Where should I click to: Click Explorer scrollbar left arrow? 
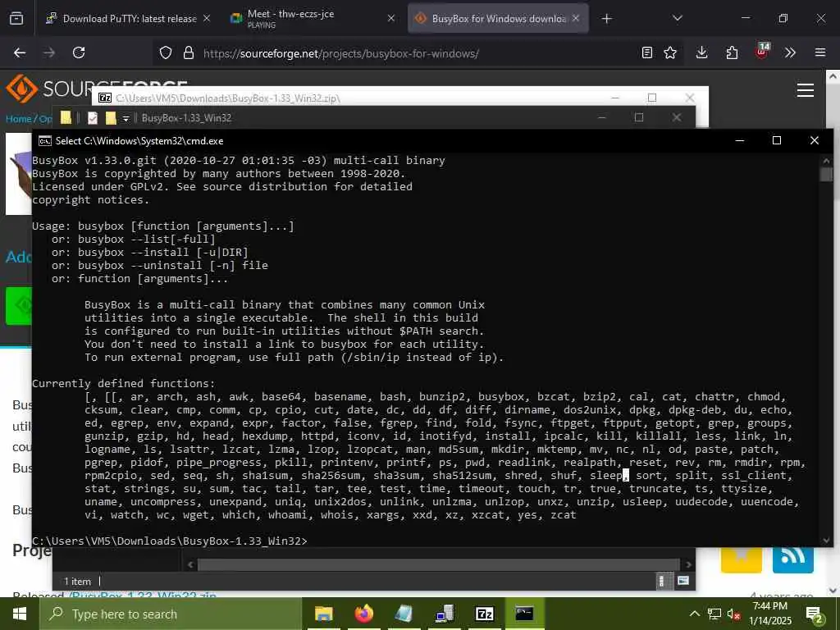[x=190, y=564]
